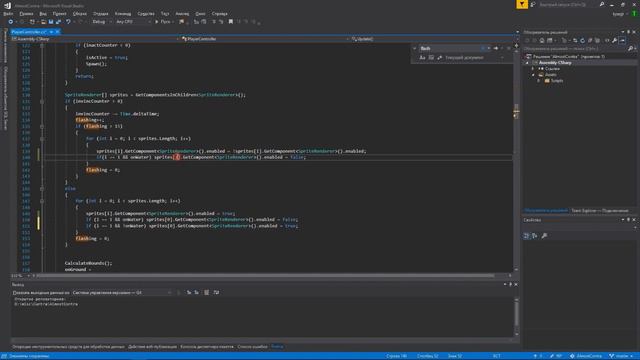Open the Debug configuration dropdown

(x=102, y=22)
